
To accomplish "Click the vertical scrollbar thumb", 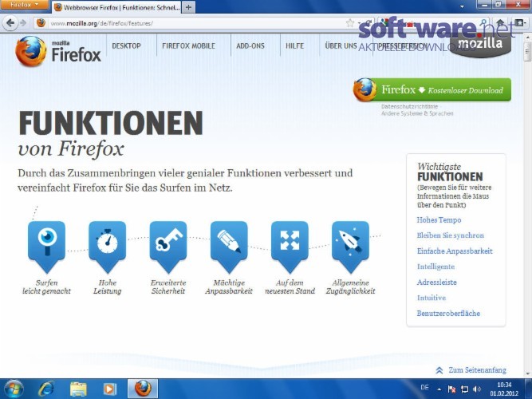I will click(x=527, y=52).
